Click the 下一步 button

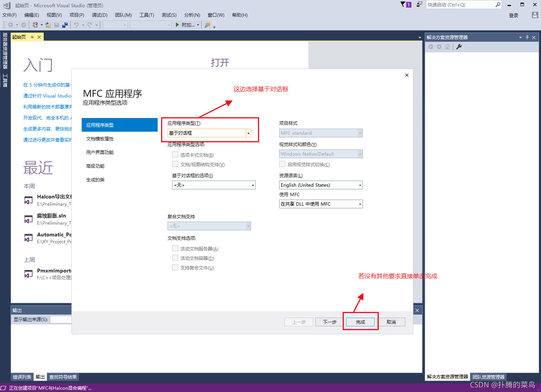pyautogui.click(x=329, y=322)
